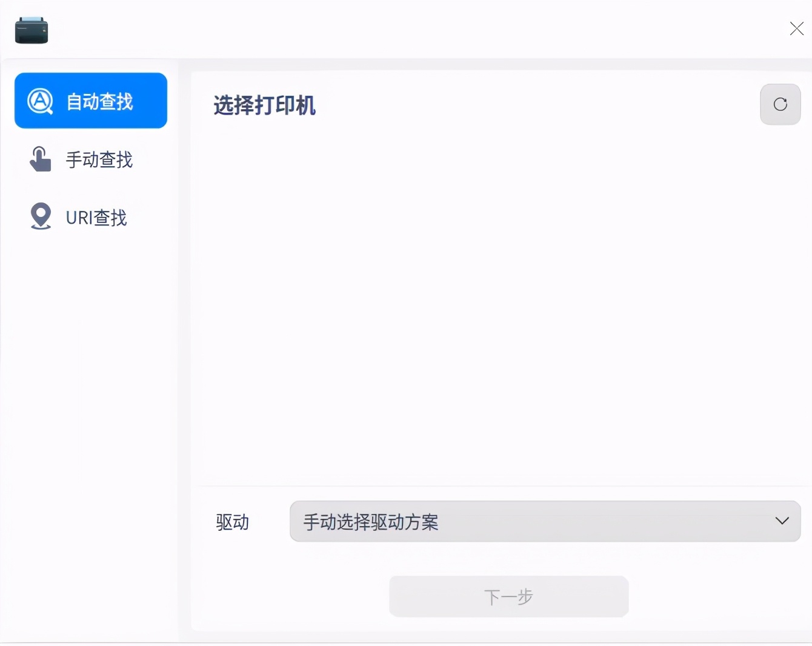Click inside the driver selection field

click(424, 521)
